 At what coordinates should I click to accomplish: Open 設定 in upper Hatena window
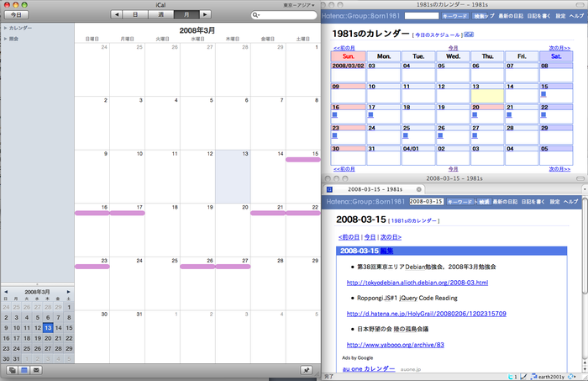[560, 16]
